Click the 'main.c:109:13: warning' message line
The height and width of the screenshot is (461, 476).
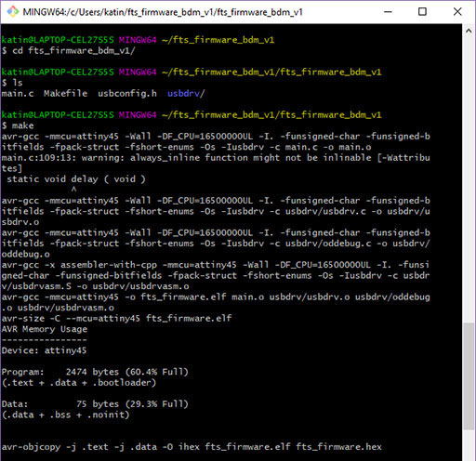coord(216,158)
